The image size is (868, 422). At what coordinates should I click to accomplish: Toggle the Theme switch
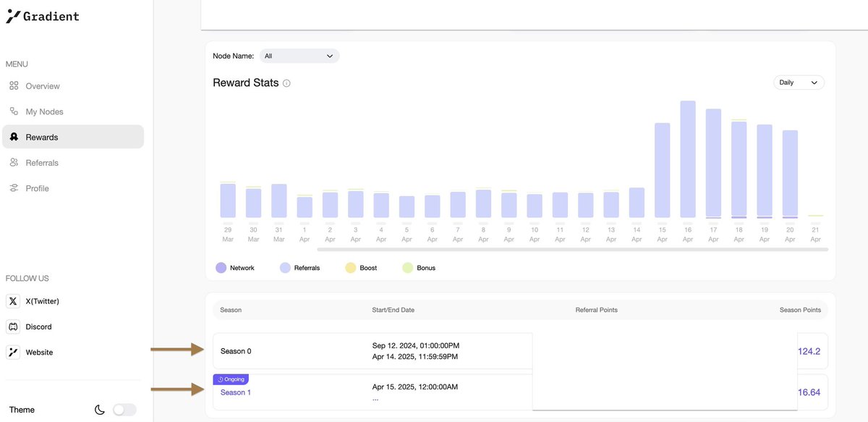[x=124, y=410]
